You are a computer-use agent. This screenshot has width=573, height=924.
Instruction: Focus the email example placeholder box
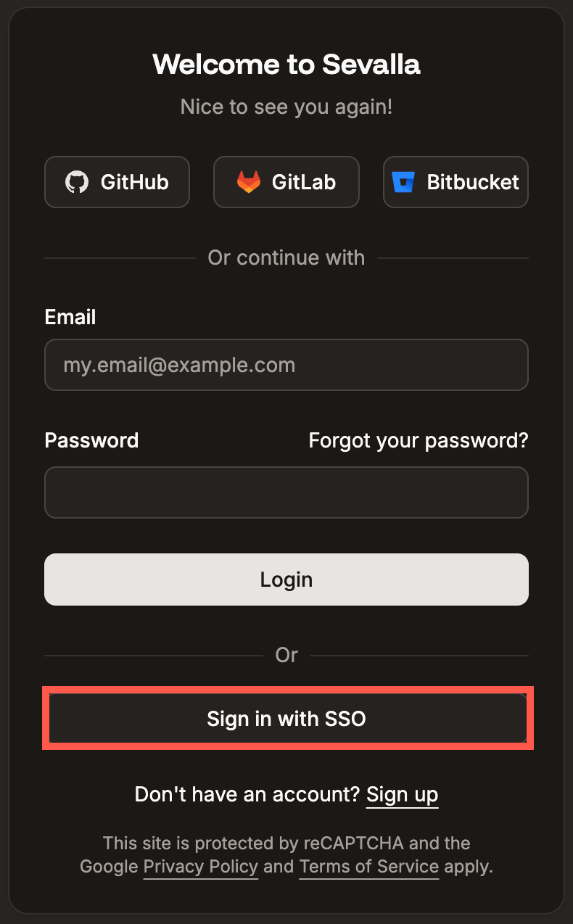click(x=286, y=365)
